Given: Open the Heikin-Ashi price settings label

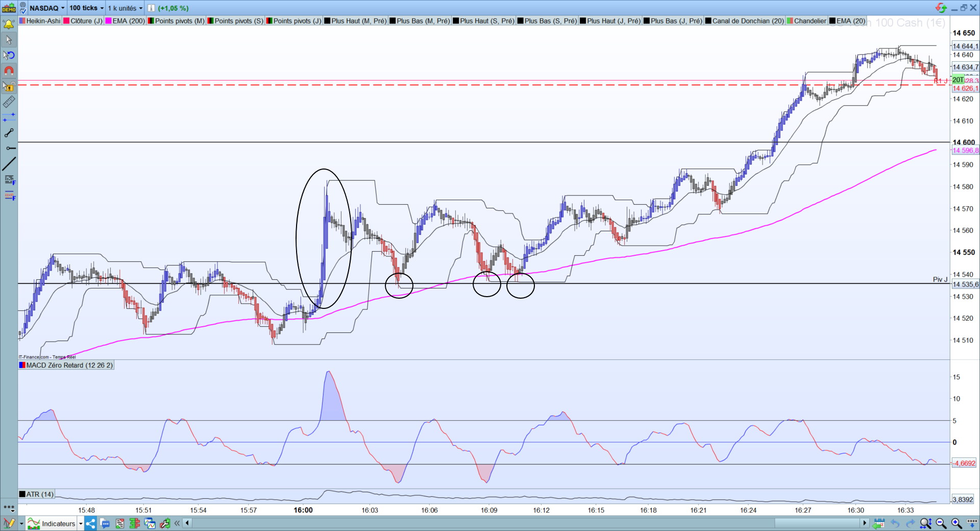Looking at the screenshot, I should 40,21.
